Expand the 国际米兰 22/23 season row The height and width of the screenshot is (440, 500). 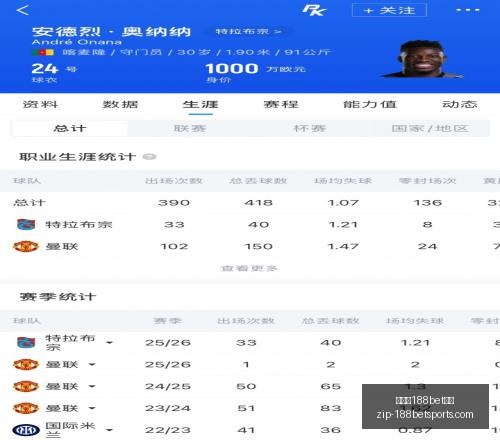[109, 430]
